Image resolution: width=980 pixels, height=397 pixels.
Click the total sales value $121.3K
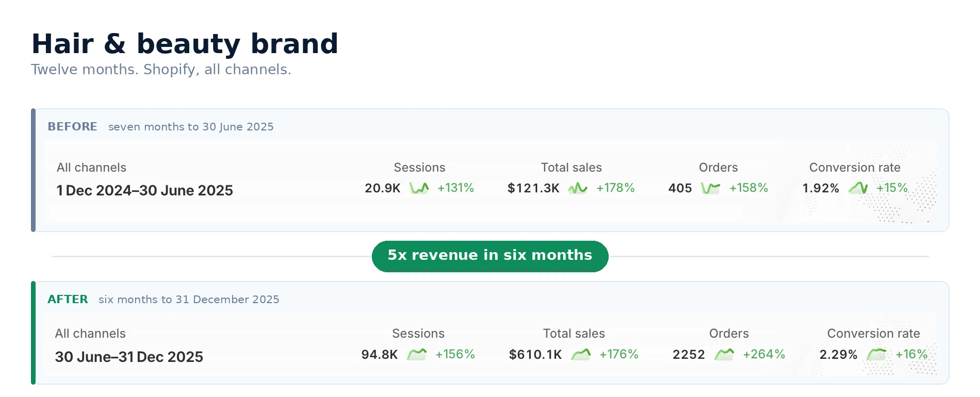[x=533, y=188]
